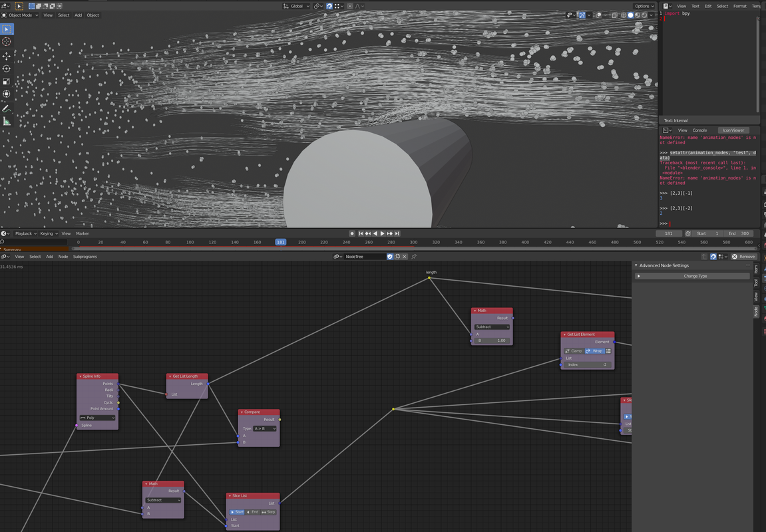Collapse the Advanced Node Settings panel

[636, 265]
